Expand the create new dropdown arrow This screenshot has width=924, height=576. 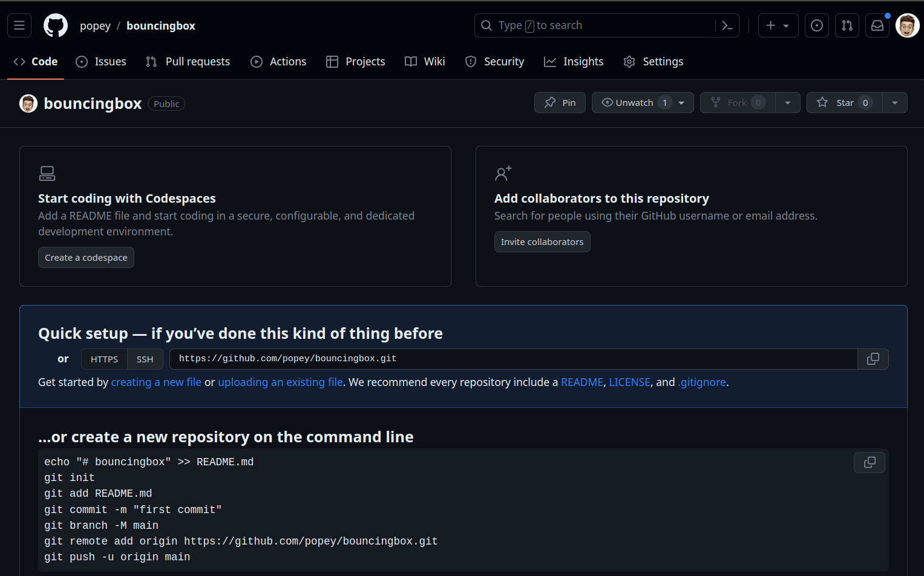pos(786,25)
